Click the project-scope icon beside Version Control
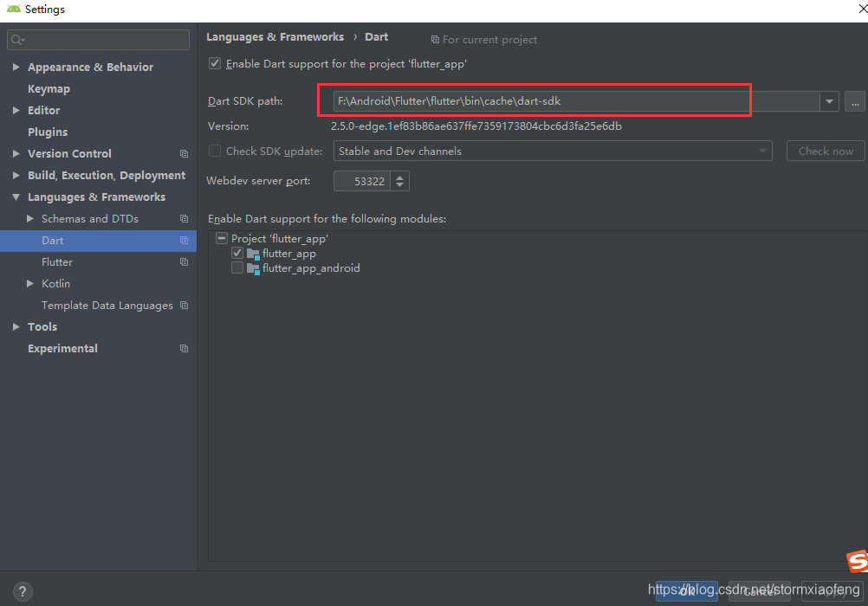 [x=184, y=154]
